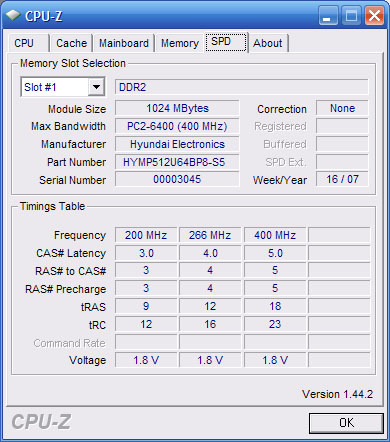Select the SPD tab

(226, 42)
